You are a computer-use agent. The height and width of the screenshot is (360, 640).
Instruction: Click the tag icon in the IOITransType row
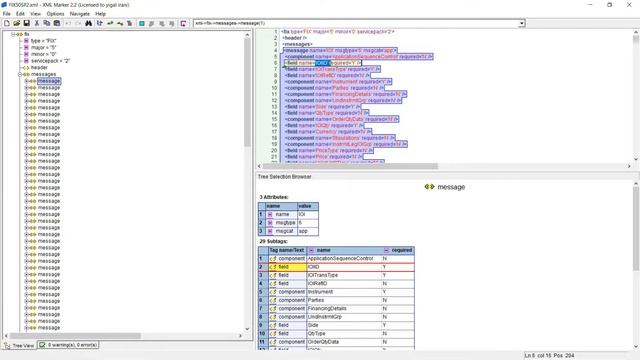click(x=273, y=276)
